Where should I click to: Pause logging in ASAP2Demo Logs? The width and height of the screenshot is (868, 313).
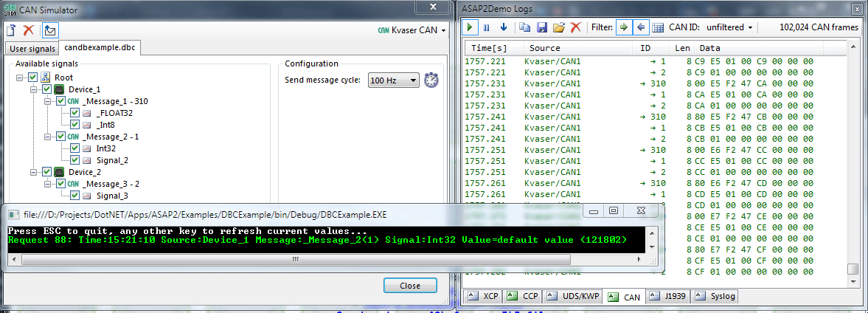tap(487, 27)
